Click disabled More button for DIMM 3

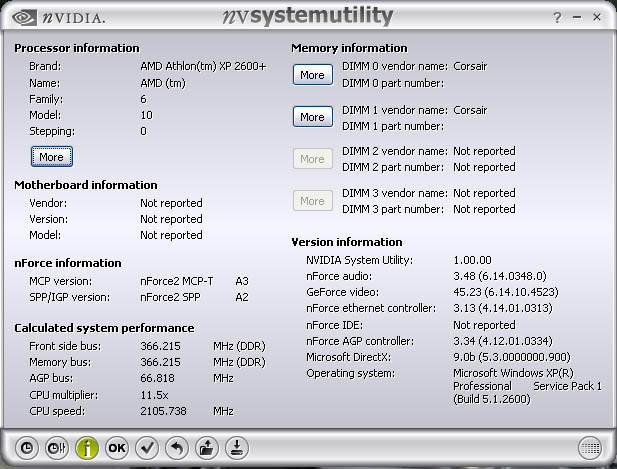pyautogui.click(x=313, y=201)
